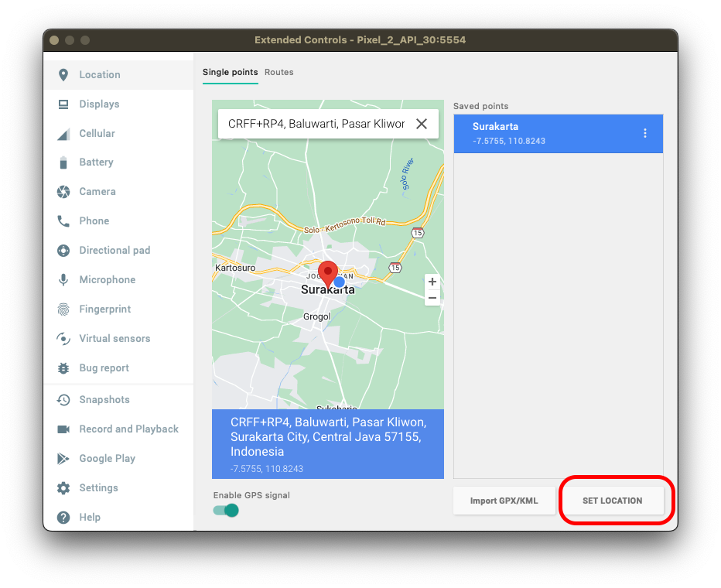Click the map search address field
The width and height of the screenshot is (721, 588).
[x=316, y=124]
